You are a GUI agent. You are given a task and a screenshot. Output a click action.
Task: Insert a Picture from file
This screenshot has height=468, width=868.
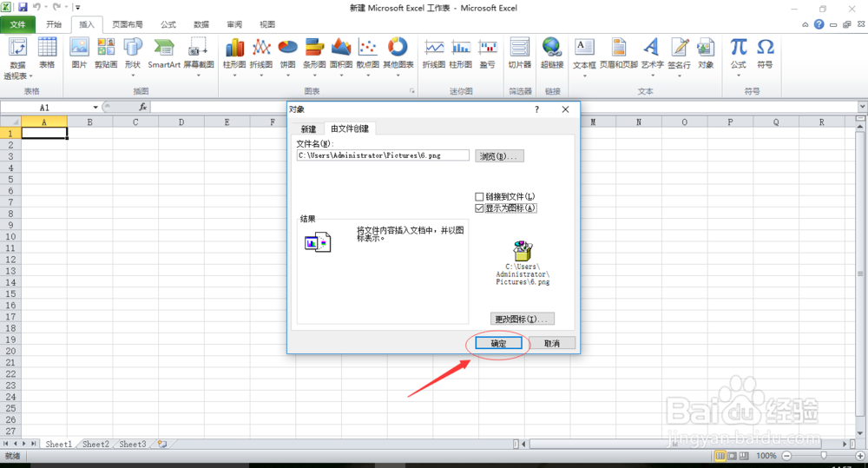coord(80,53)
